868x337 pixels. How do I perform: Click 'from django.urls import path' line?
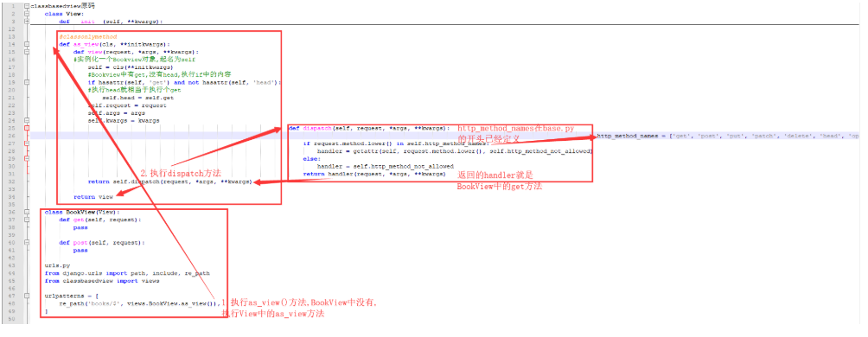click(x=127, y=273)
